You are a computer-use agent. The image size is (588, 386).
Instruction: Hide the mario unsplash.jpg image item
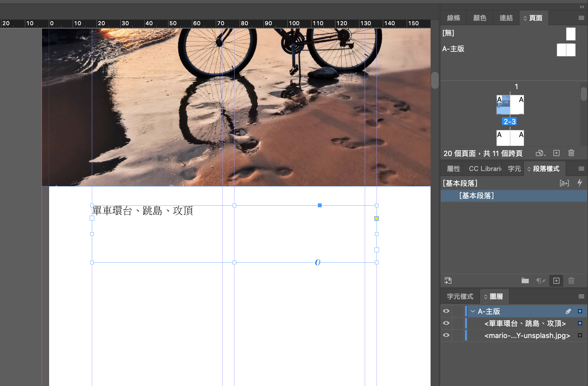[x=446, y=335]
